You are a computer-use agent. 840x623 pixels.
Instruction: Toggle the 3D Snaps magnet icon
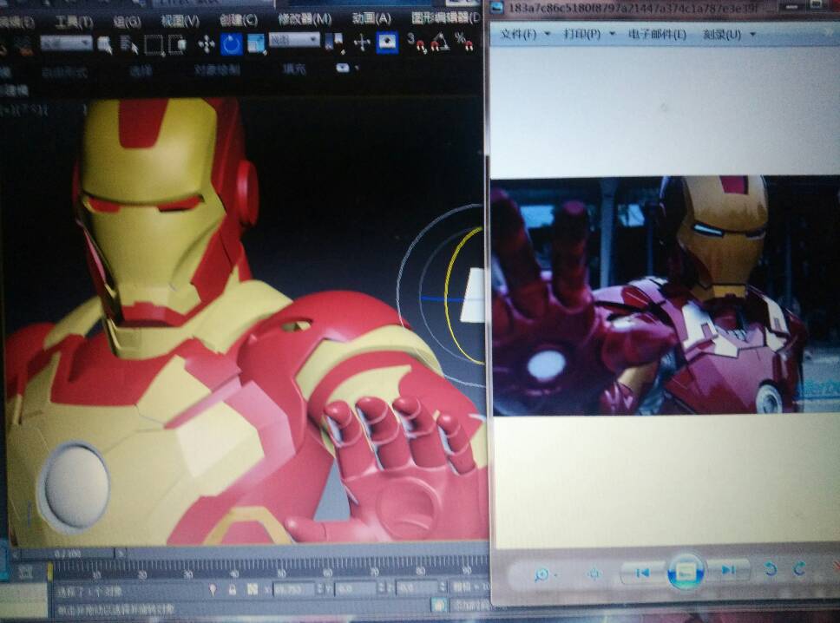point(417,43)
